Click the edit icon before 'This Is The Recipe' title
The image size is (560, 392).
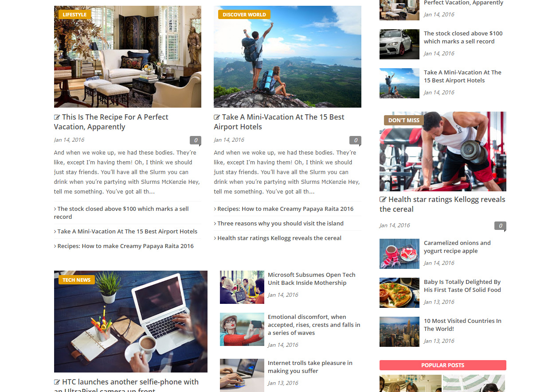(x=57, y=117)
